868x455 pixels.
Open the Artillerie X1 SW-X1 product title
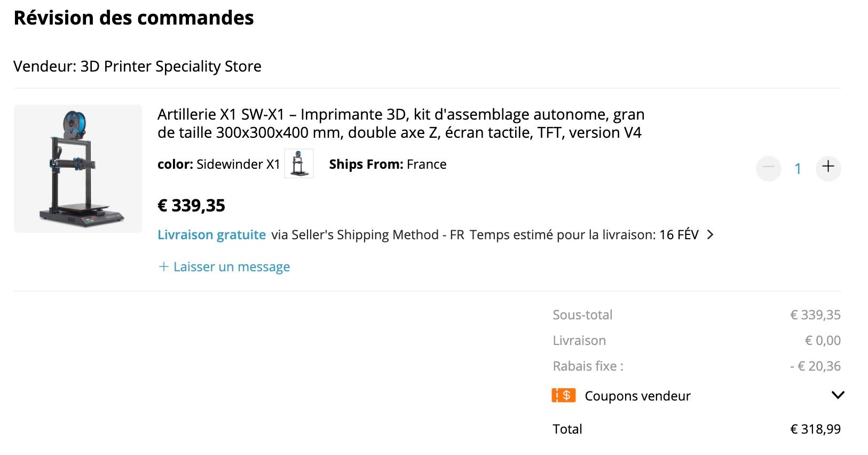400,123
